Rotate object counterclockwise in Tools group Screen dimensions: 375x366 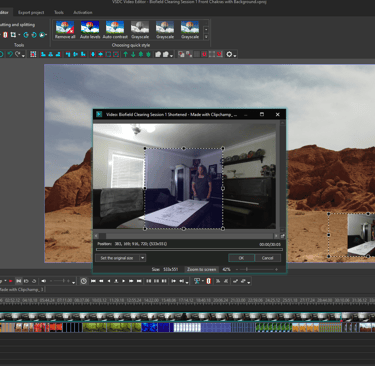26,35
